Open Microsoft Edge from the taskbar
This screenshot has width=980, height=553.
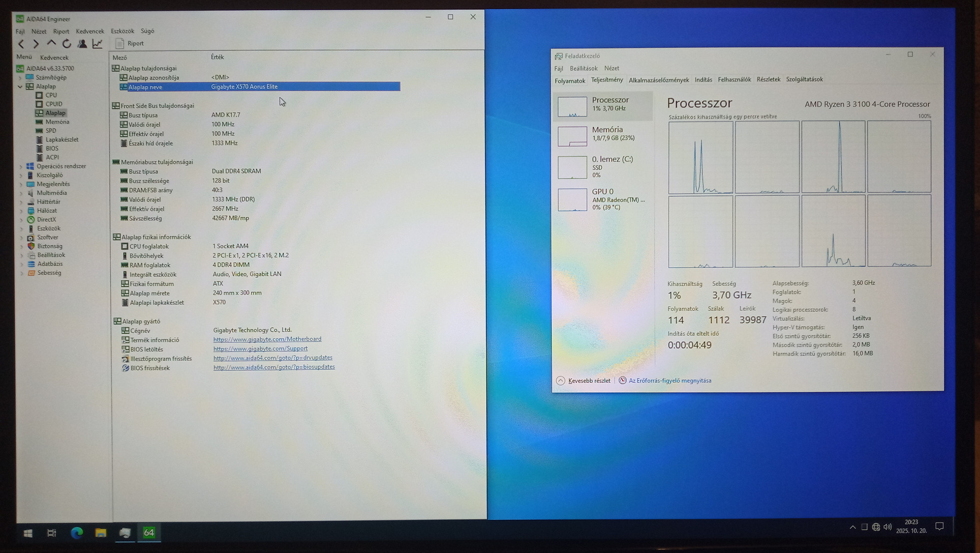click(77, 532)
